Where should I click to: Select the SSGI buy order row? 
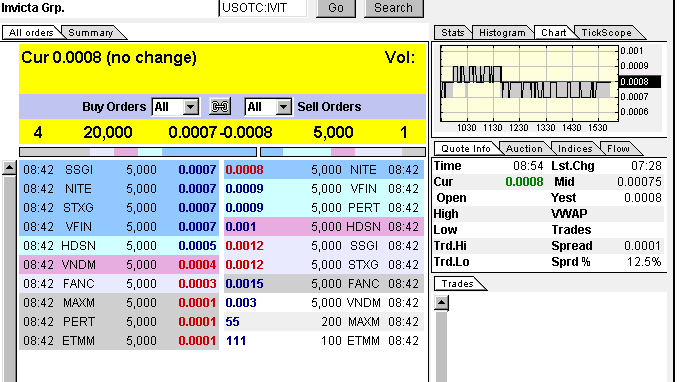click(x=119, y=170)
